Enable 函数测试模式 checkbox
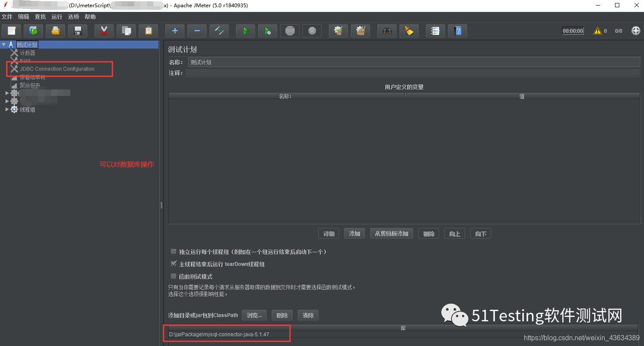 (x=173, y=276)
